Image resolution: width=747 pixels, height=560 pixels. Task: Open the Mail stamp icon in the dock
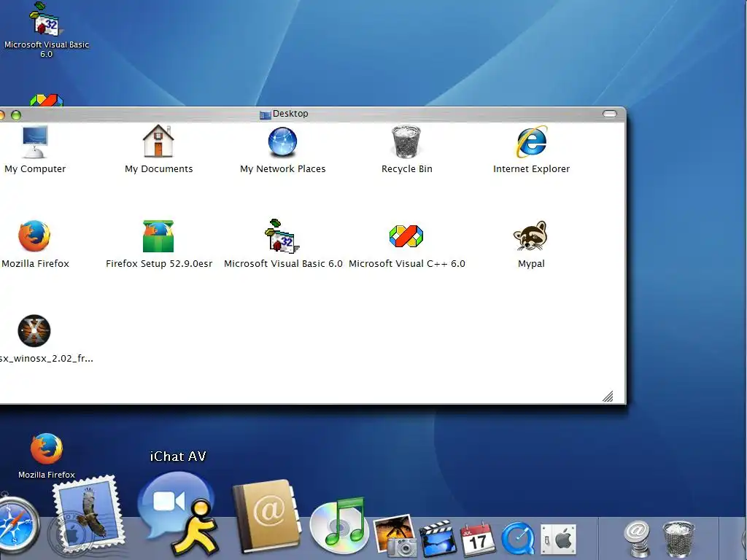click(x=88, y=516)
